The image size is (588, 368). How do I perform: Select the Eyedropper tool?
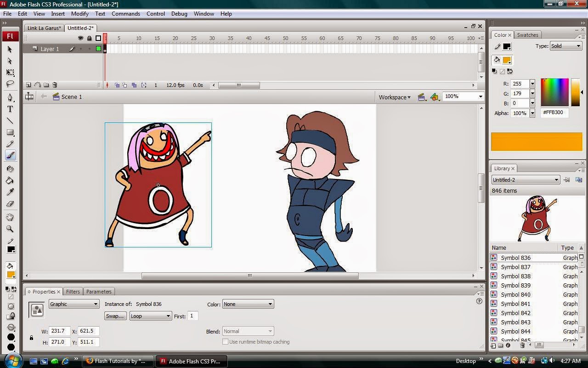(10, 192)
